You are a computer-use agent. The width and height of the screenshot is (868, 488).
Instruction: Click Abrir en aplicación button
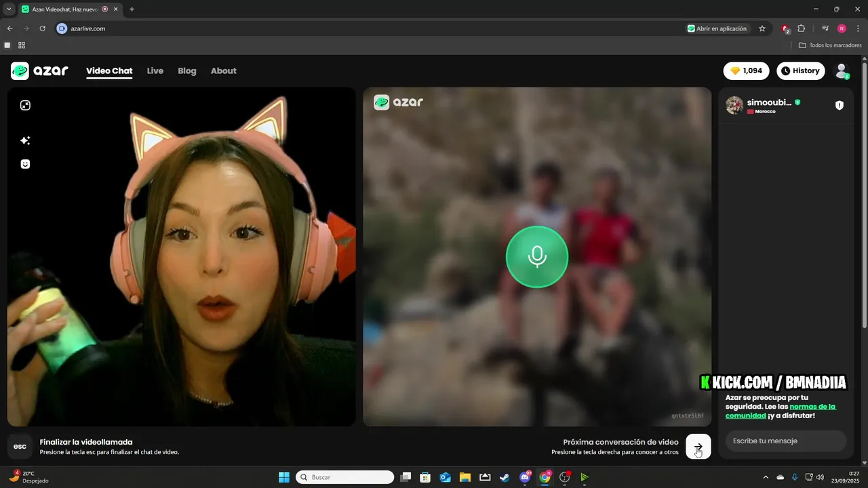[x=717, y=28]
